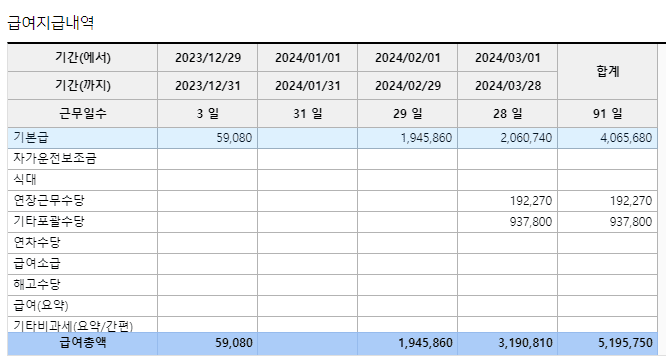Viewport: 666px width, 364px height.
Task: Click start date 2023/12/29
Action: [208, 57]
